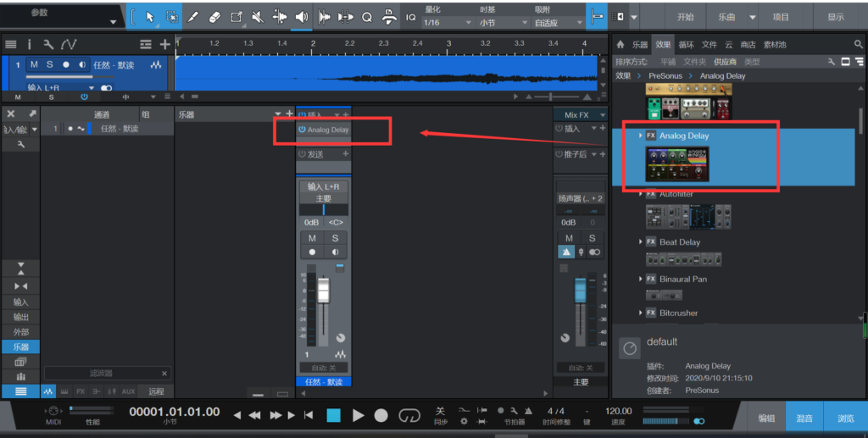Click return to zero transport button

309,415
